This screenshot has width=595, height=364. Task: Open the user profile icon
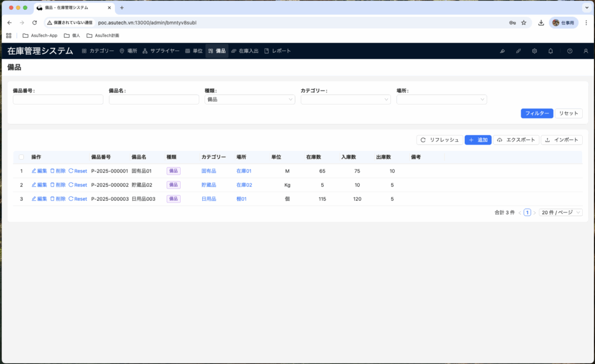point(585,51)
